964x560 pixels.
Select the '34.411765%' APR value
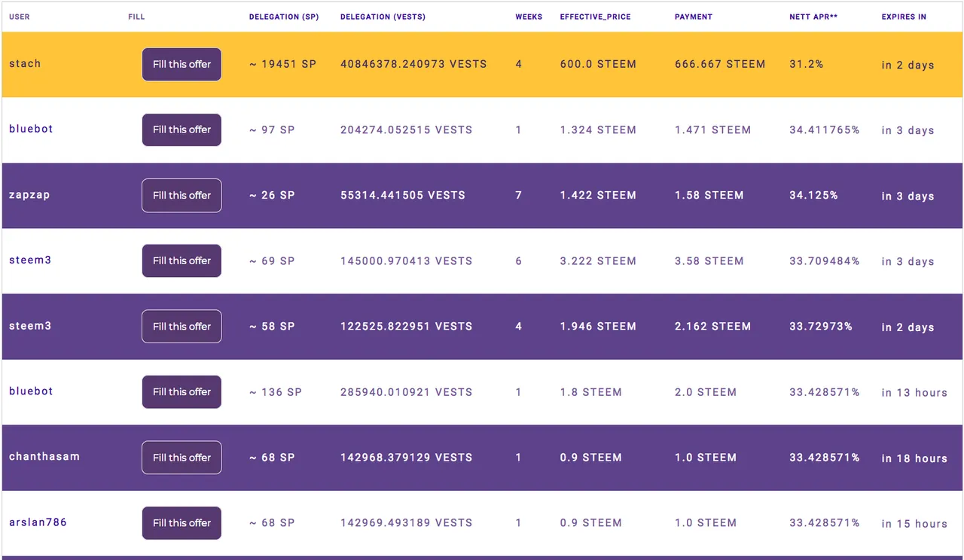pos(825,130)
